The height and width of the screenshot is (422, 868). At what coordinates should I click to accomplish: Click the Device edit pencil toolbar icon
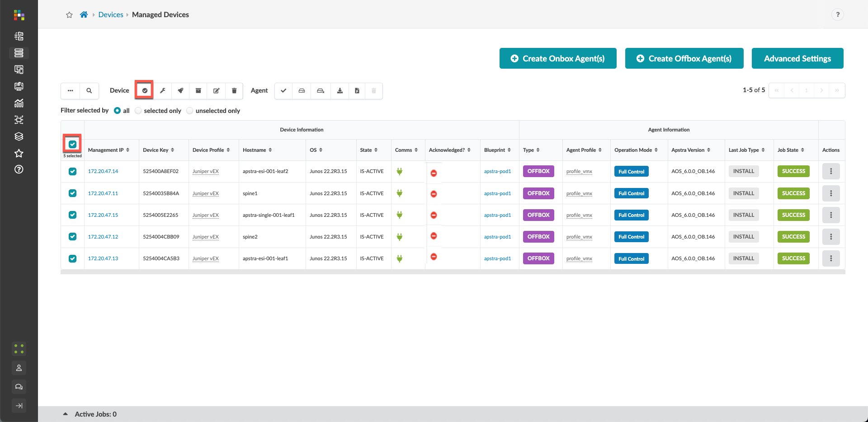tap(216, 91)
